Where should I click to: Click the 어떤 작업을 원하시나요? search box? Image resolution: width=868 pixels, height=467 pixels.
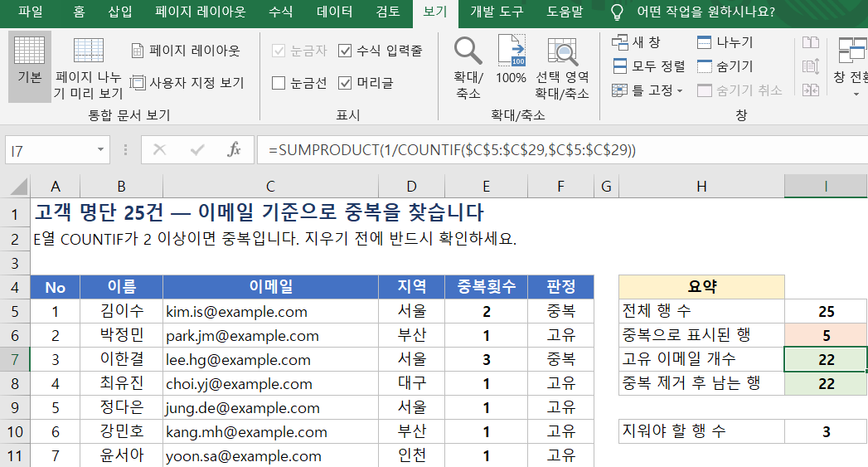click(x=706, y=12)
